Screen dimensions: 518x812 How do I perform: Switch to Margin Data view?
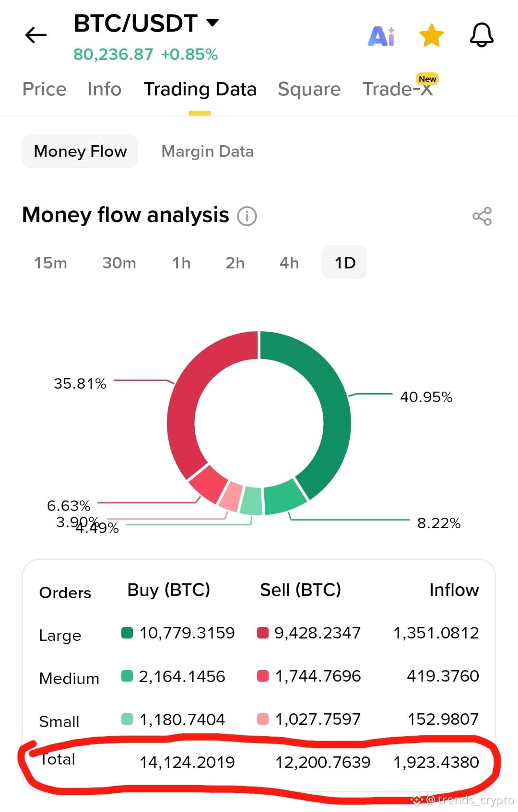point(208,151)
